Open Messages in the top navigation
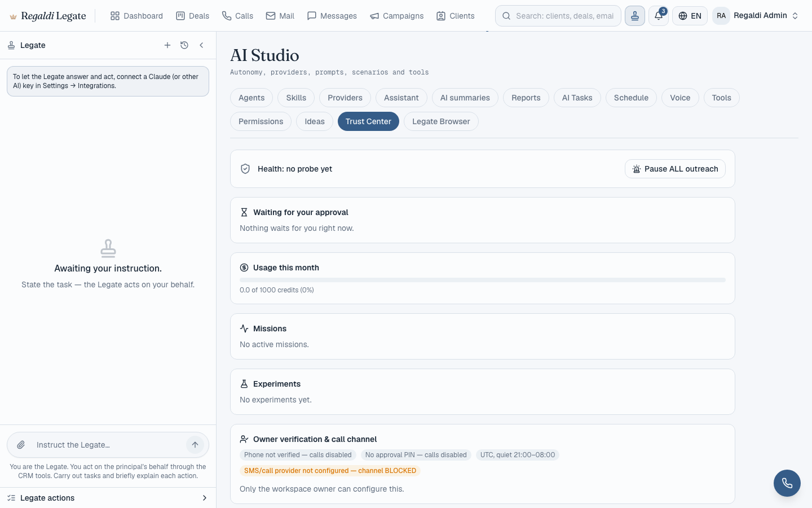812x508 pixels. [332, 16]
